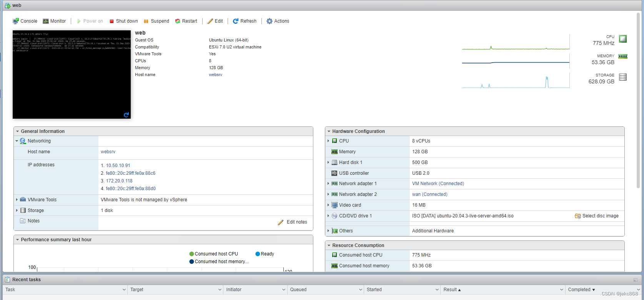644x300 pixels.
Task: Open IP address fe80::20c:29ff:fe0a:88d0
Action: (131, 189)
